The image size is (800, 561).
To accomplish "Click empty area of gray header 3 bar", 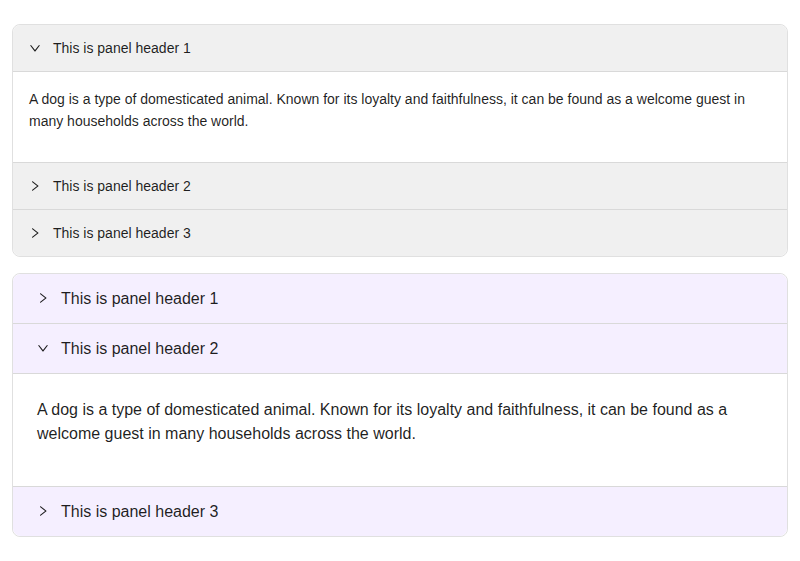I will (x=485, y=233).
